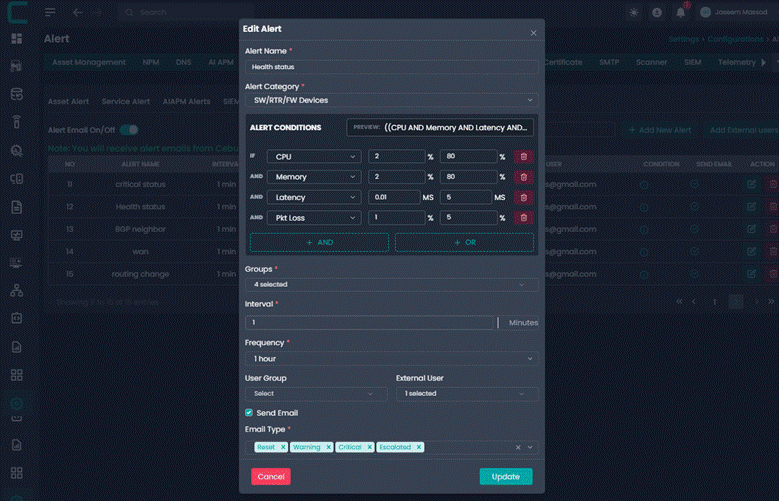Switch to the Scanner tab
The image size is (779, 501).
click(x=651, y=62)
